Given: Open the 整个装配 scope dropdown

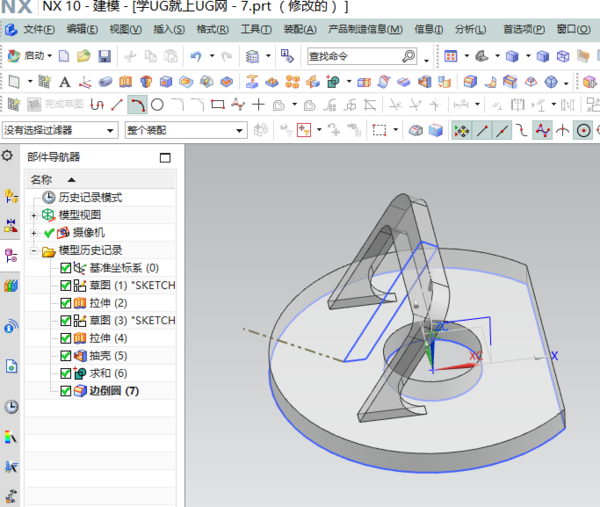Looking at the screenshot, I should (186, 130).
